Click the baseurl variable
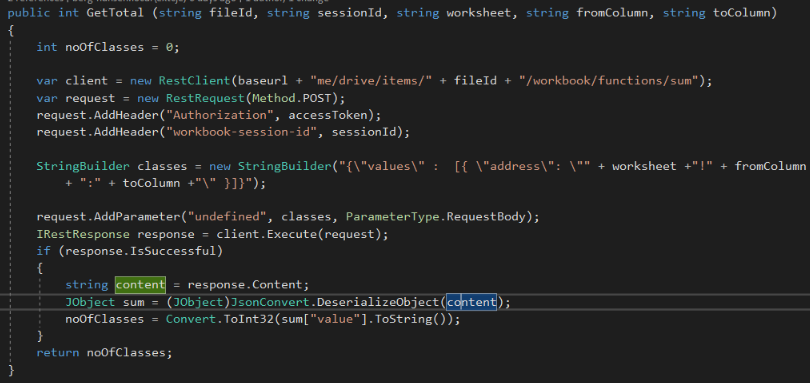The width and height of the screenshot is (810, 383). (x=263, y=81)
